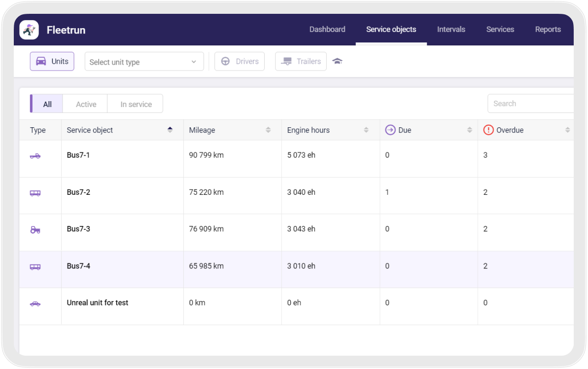The width and height of the screenshot is (588, 369).
Task: Filter list by Active units
Action: pyautogui.click(x=86, y=104)
